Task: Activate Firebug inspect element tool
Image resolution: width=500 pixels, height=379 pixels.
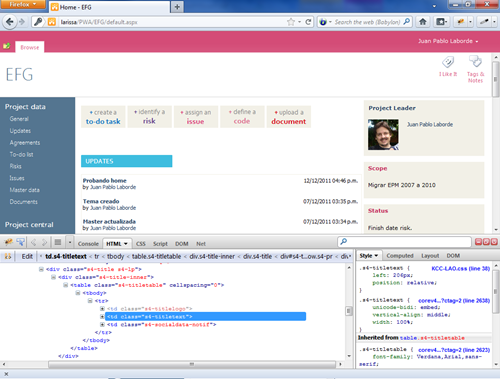Action: coord(21,242)
